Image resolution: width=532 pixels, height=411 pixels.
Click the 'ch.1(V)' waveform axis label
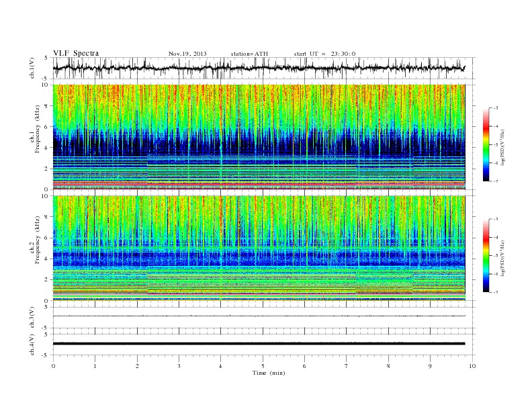pos(32,68)
